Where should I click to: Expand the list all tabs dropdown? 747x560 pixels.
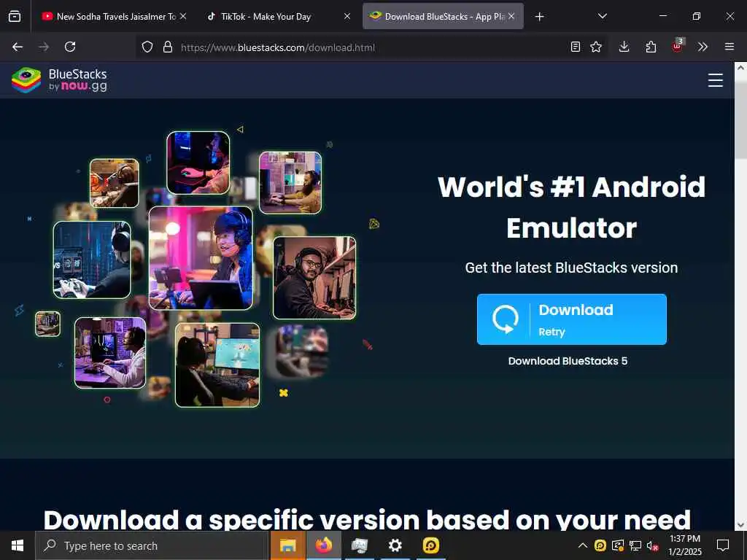point(602,16)
